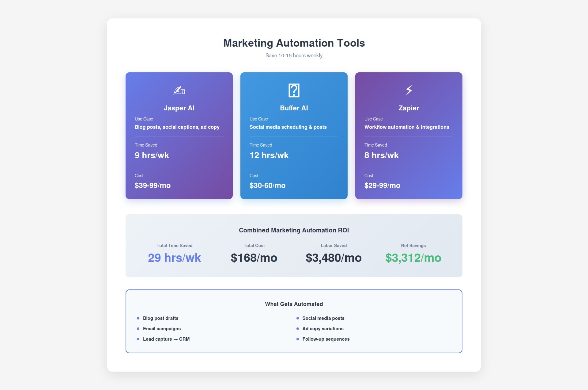Click the Blog post drafts bullet dot
This screenshot has height=390, width=588.
pyautogui.click(x=138, y=318)
